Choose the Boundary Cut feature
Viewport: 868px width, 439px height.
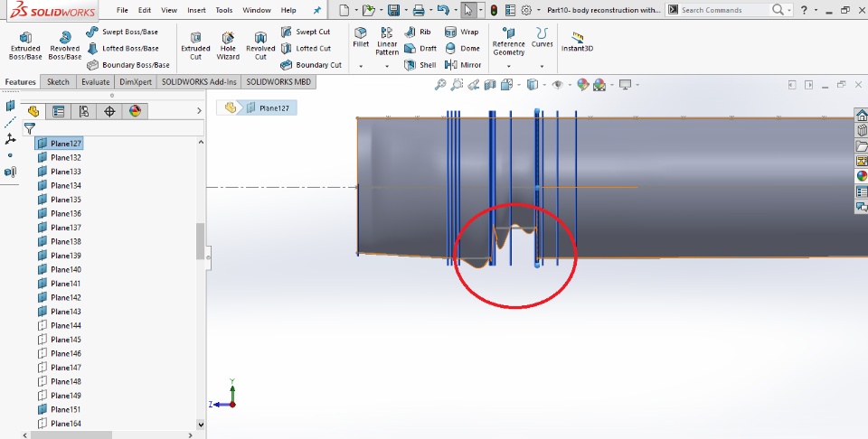point(311,65)
